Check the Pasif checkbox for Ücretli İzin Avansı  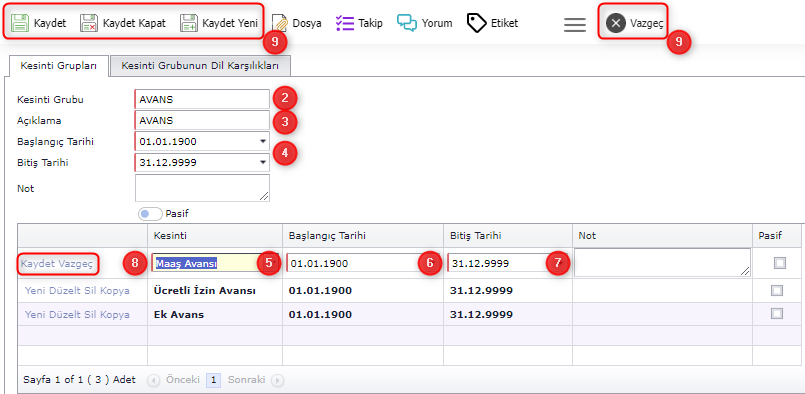pos(777,291)
